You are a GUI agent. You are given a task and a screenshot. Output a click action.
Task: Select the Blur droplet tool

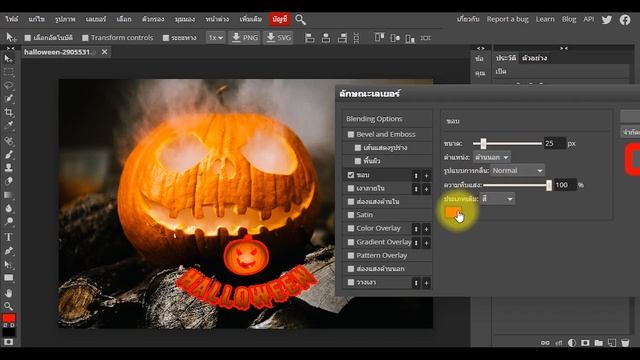coord(8,209)
